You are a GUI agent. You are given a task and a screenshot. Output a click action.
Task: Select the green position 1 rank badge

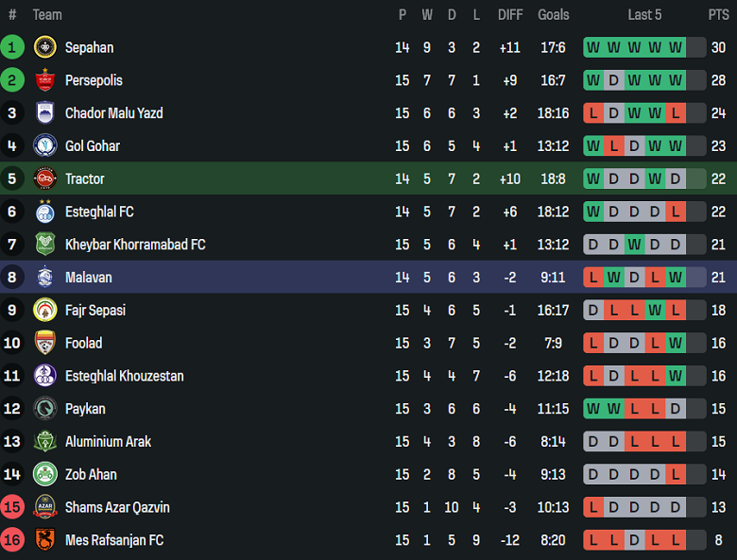[12, 47]
